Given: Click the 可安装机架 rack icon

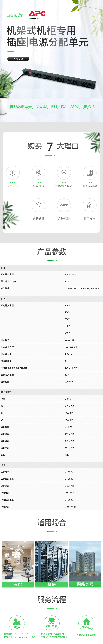Looking at the screenshot, I should [x=89, y=172].
